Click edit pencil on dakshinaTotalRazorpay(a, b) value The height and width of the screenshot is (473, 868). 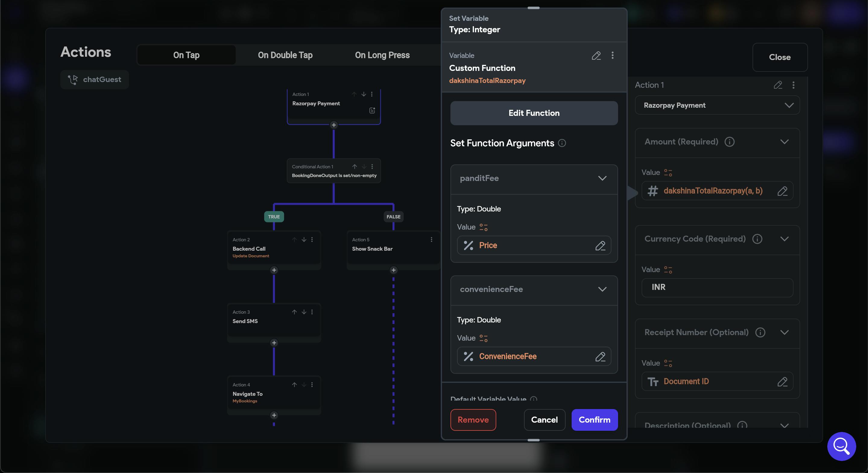pos(782,191)
